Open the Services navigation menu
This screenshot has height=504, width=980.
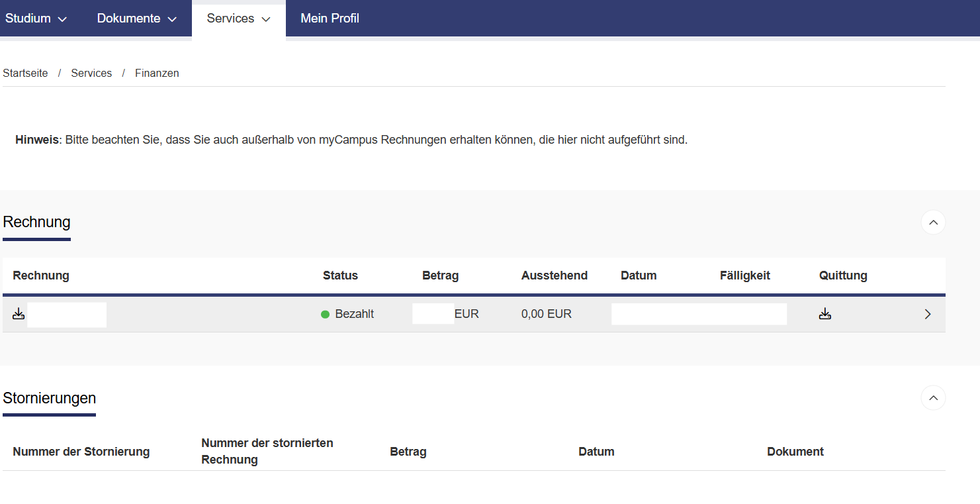click(x=238, y=19)
